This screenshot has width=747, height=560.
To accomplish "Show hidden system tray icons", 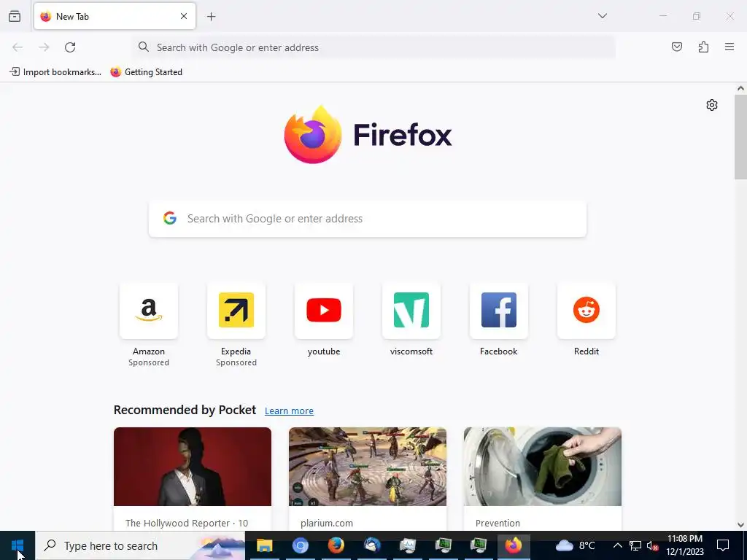I will pos(617,545).
